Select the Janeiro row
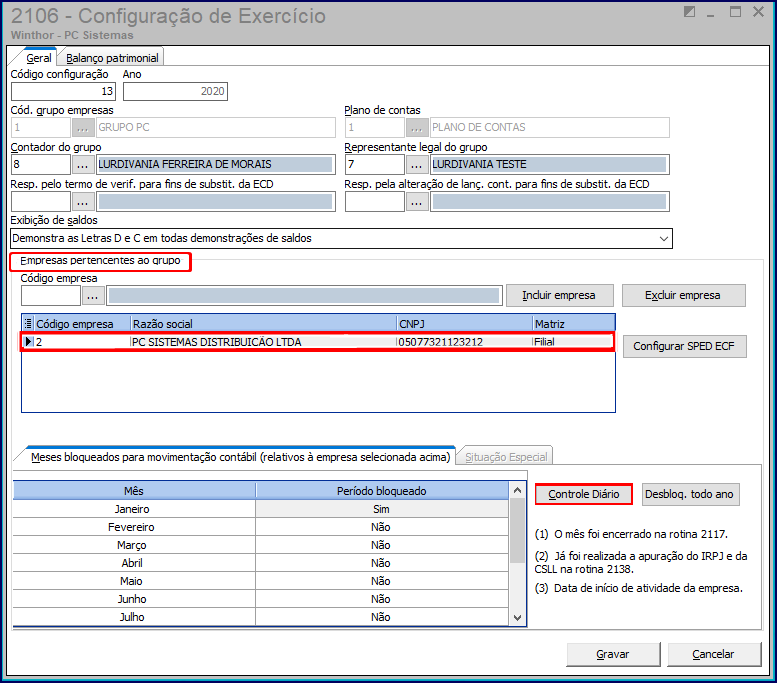Viewport: 777px width, 683px height. click(x=261, y=509)
